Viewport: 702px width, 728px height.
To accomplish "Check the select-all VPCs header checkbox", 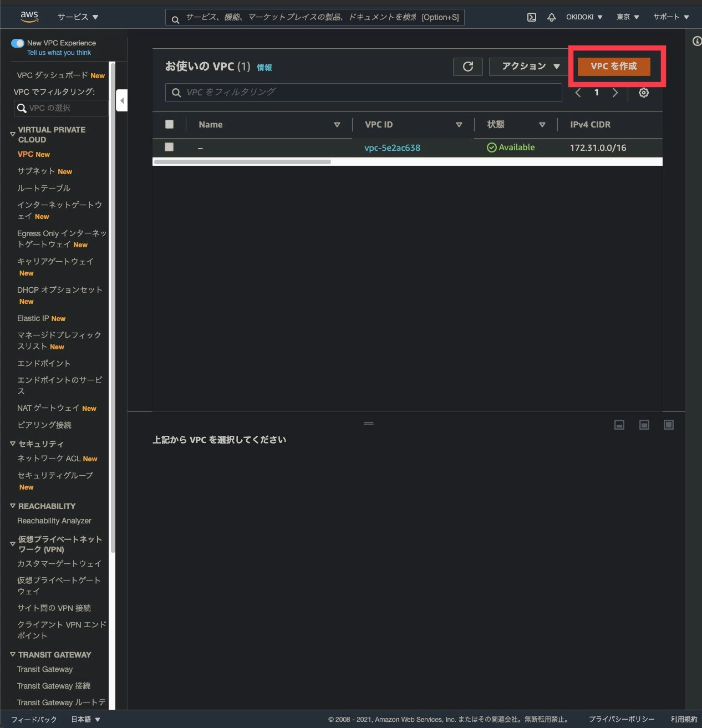I will [170, 124].
